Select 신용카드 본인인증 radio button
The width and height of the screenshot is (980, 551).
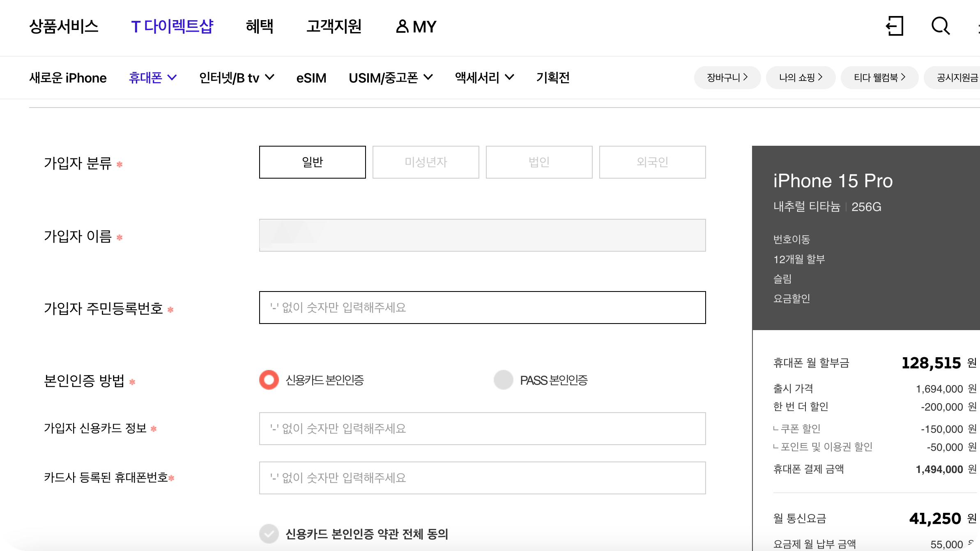coord(269,380)
